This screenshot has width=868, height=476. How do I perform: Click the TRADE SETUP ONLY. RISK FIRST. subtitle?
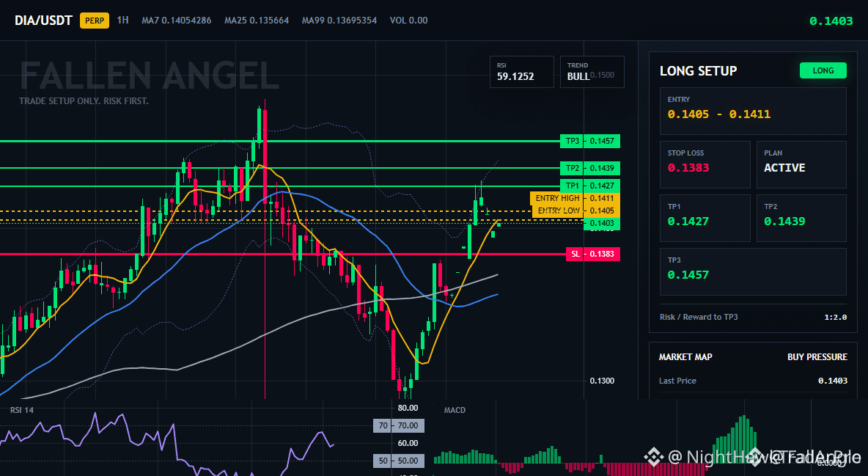[84, 101]
